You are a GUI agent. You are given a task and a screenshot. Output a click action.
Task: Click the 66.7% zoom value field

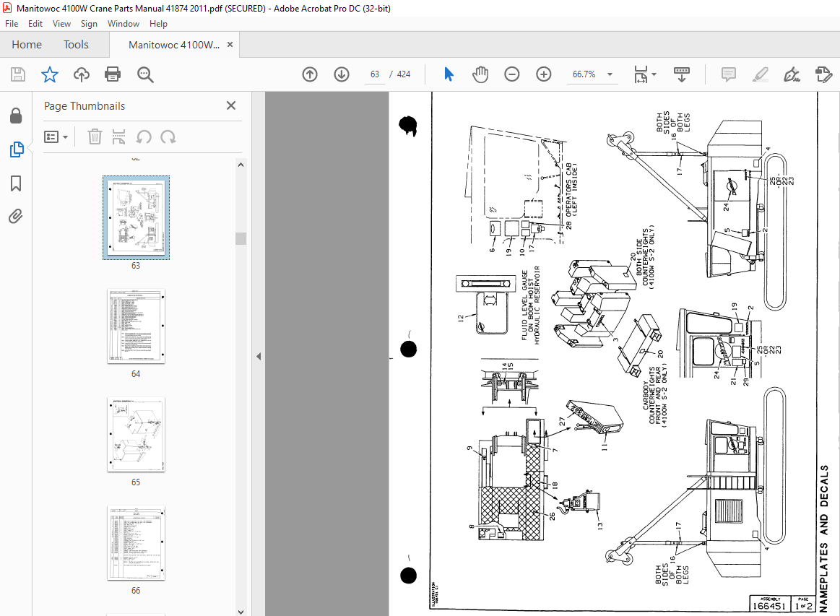tap(584, 74)
